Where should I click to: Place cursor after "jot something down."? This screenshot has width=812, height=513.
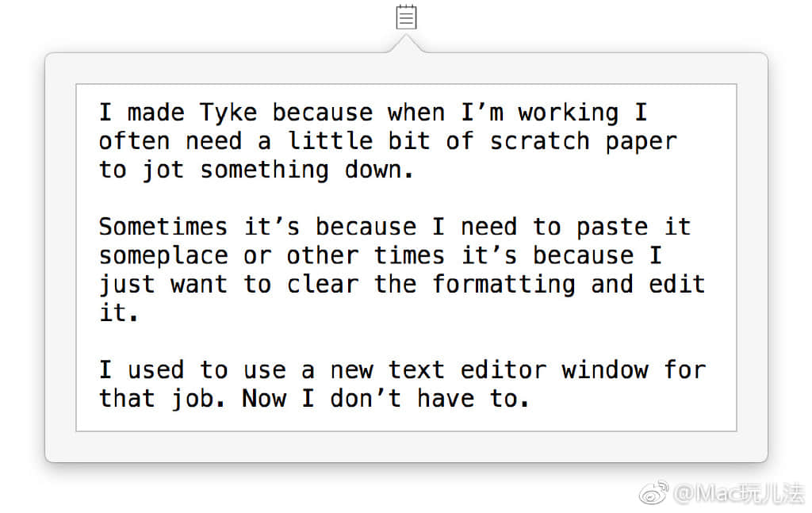[416, 170]
